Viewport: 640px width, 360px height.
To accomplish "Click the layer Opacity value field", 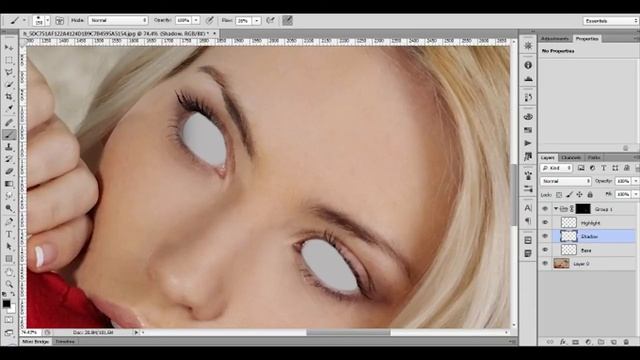I will tap(623, 181).
